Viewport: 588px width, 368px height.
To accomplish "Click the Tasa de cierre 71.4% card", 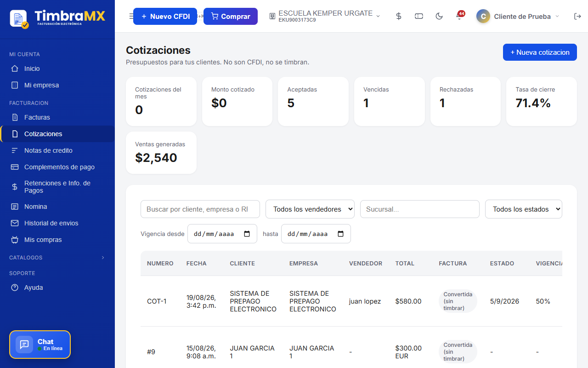I will (x=542, y=101).
